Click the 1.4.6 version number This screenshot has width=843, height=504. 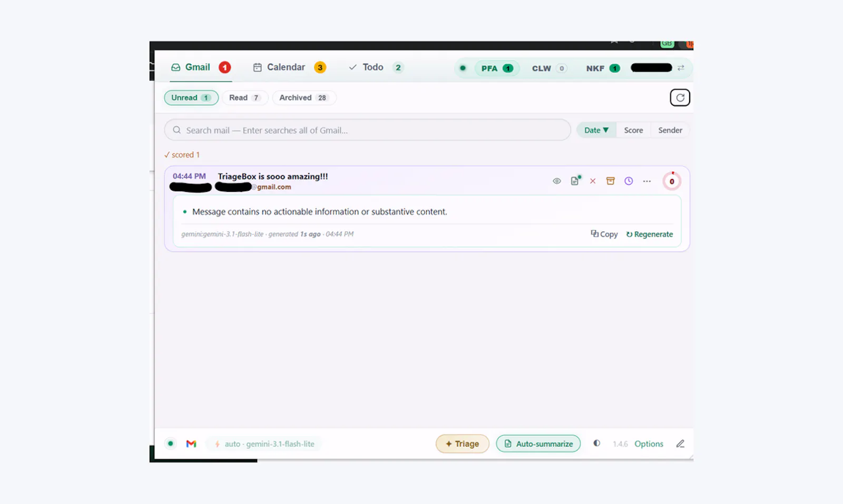(x=620, y=444)
